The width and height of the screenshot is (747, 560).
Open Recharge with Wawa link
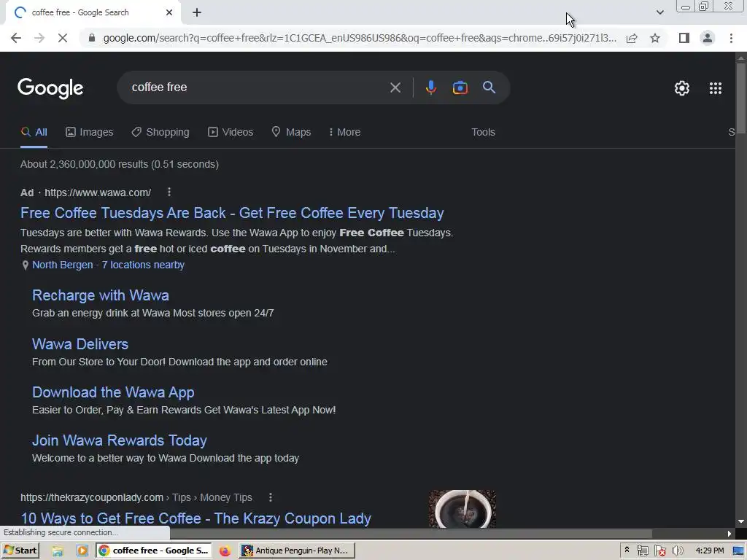click(101, 295)
